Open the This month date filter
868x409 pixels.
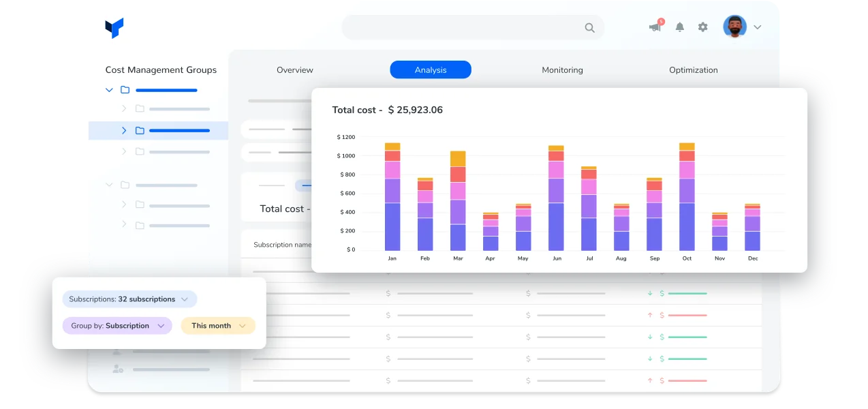(x=217, y=326)
